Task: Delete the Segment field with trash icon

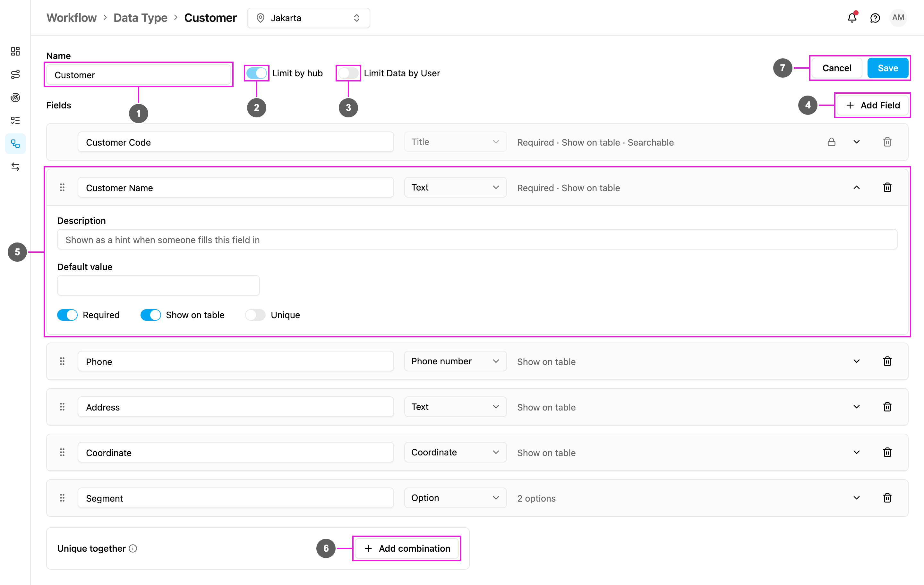Action: click(887, 498)
